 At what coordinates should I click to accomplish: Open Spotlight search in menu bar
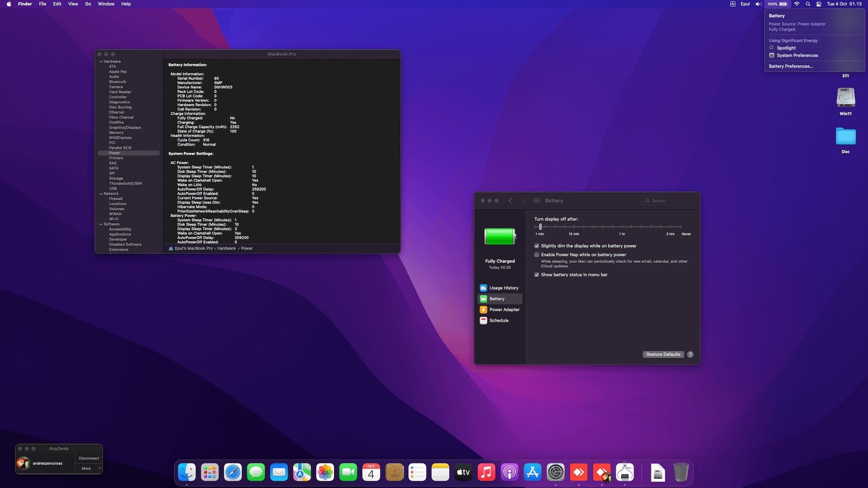pos(808,4)
